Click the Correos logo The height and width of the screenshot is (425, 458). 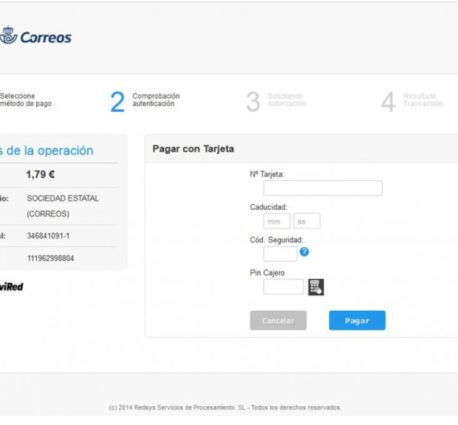click(36, 36)
